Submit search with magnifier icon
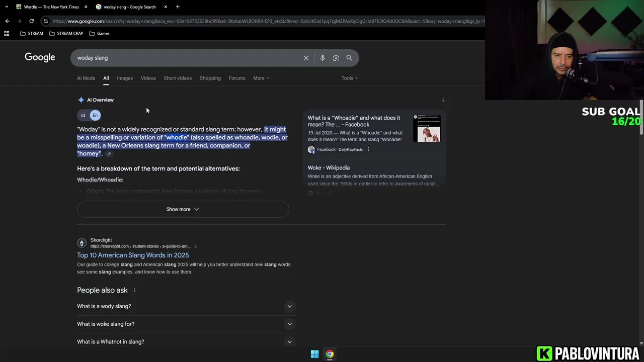644x362 pixels. click(349, 58)
